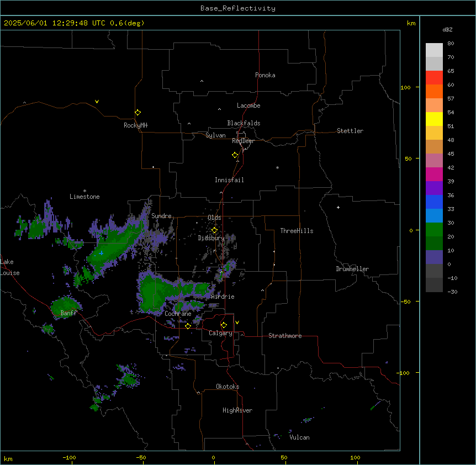
Task: Click the Drumheller label
Action: [x=352, y=269]
